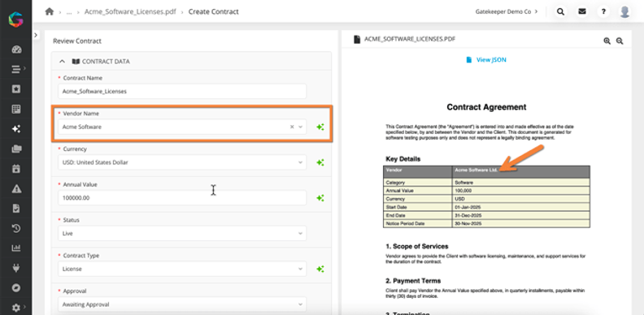The height and width of the screenshot is (315, 644).
Task: Open the calendar icon in sidebar
Action: tap(16, 169)
